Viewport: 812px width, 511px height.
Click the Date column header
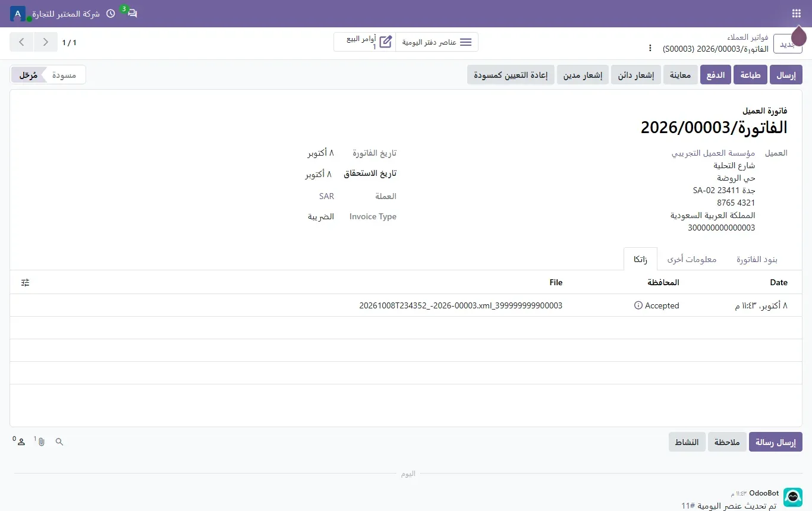pyautogui.click(x=778, y=282)
